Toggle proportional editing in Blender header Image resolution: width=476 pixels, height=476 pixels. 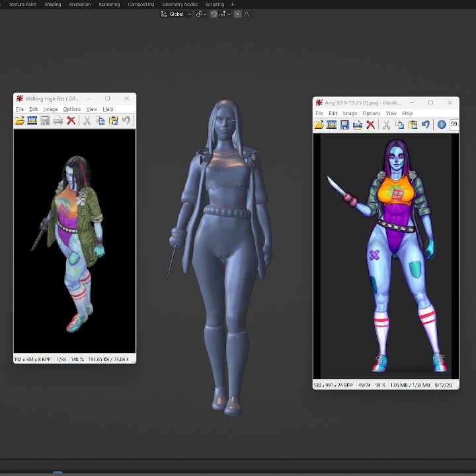238,14
